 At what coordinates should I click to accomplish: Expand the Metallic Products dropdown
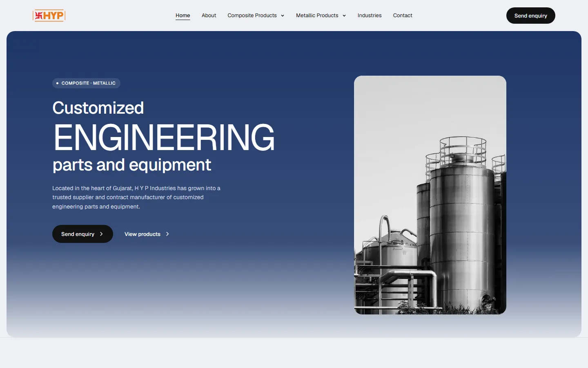tap(321, 16)
